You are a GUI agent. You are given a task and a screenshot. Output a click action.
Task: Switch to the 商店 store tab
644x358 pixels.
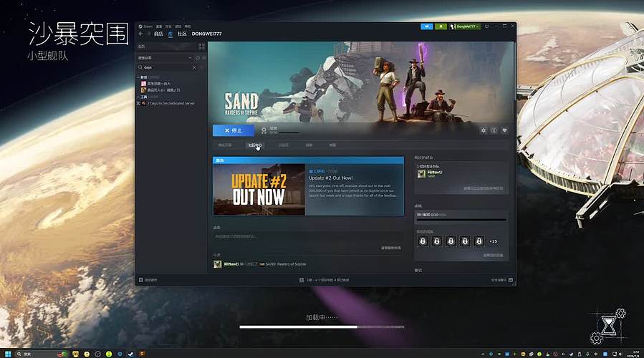click(158, 34)
